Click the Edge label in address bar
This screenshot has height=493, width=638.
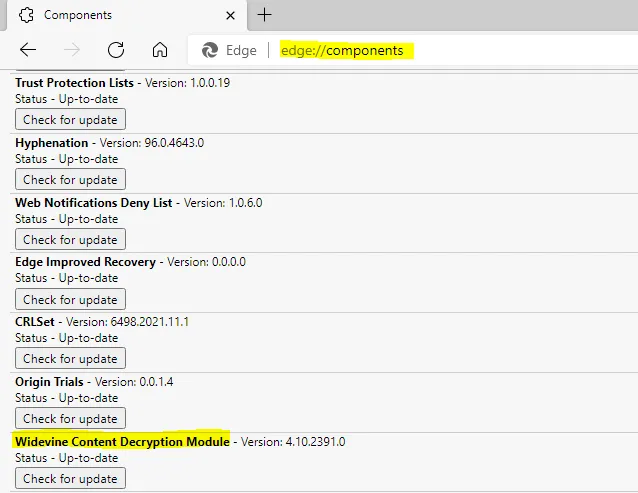click(x=241, y=50)
